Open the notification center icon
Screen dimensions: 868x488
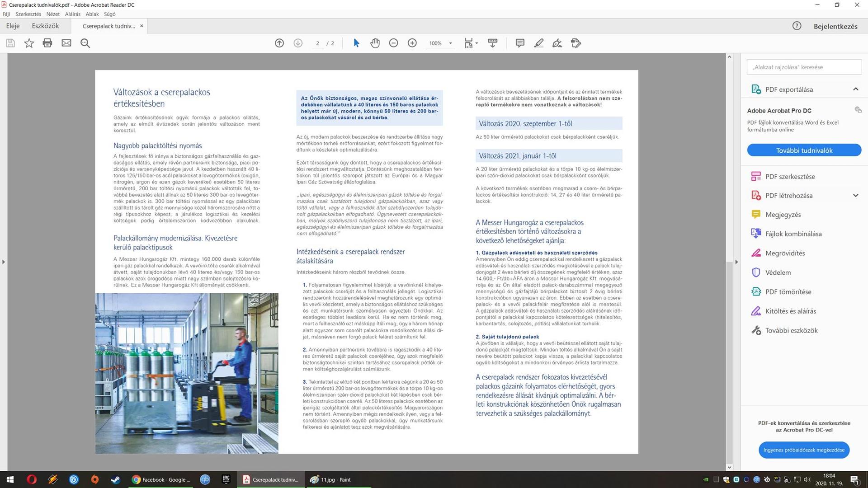coord(854,480)
